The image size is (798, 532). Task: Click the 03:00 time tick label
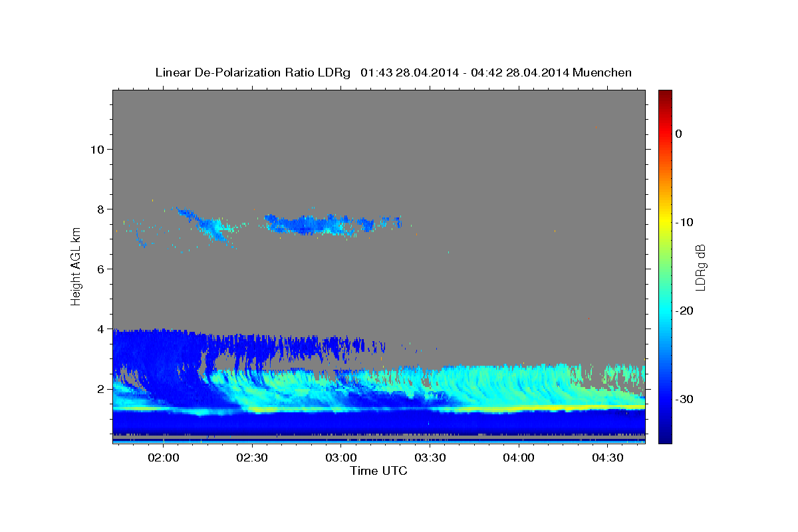340,458
